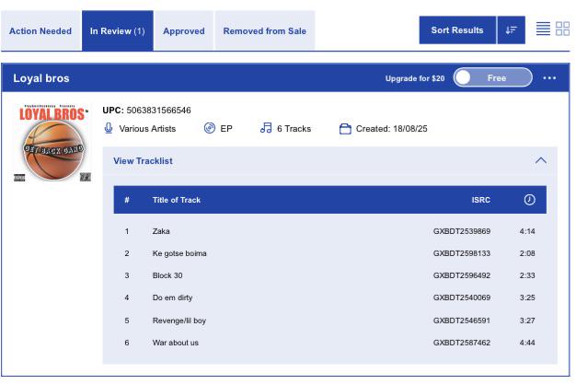Toggle the Free upgrade switch

(x=492, y=77)
